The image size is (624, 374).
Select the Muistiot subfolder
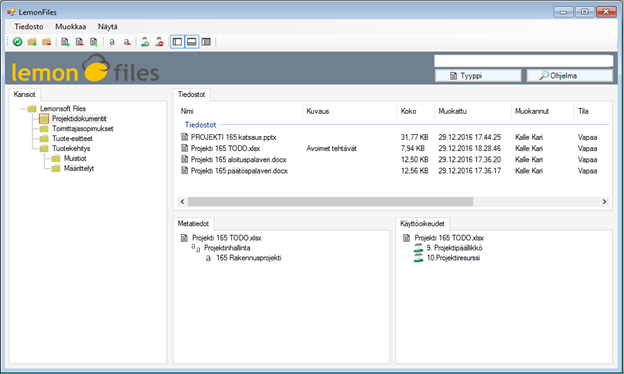click(x=75, y=158)
